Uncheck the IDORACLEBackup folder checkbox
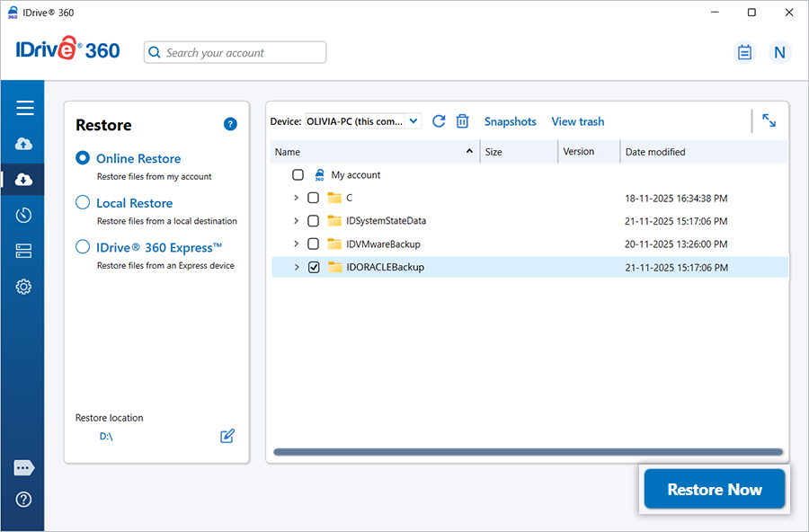Screen dimensions: 809x532 point(314,267)
